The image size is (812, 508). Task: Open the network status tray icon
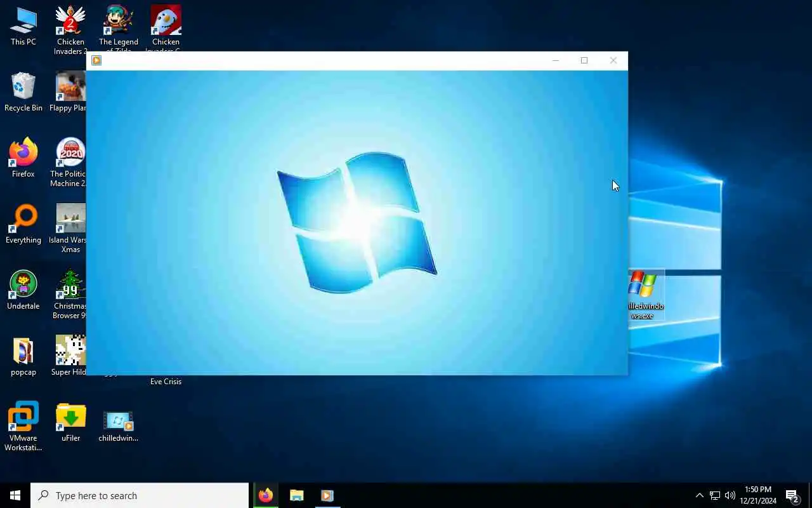click(x=715, y=495)
